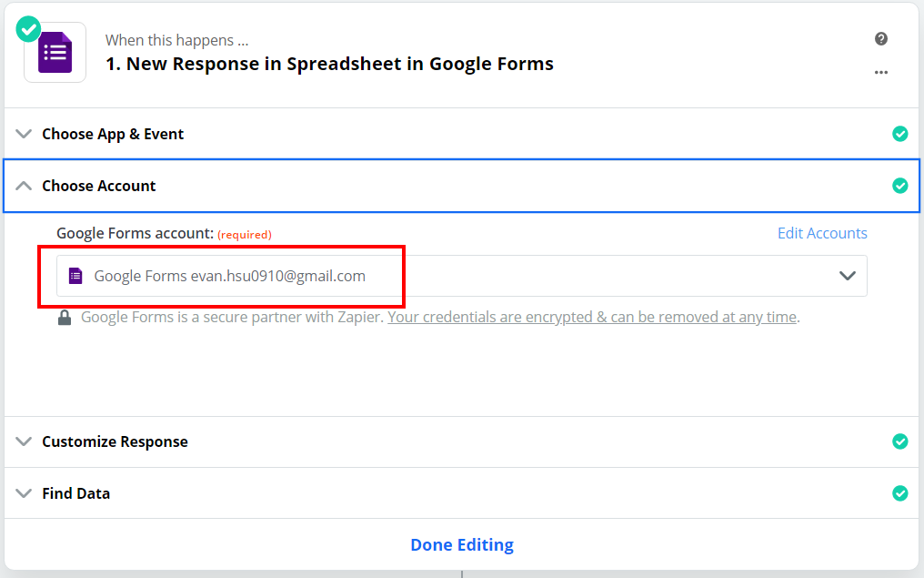
Task: Click green check beside Find Data
Action: (899, 493)
